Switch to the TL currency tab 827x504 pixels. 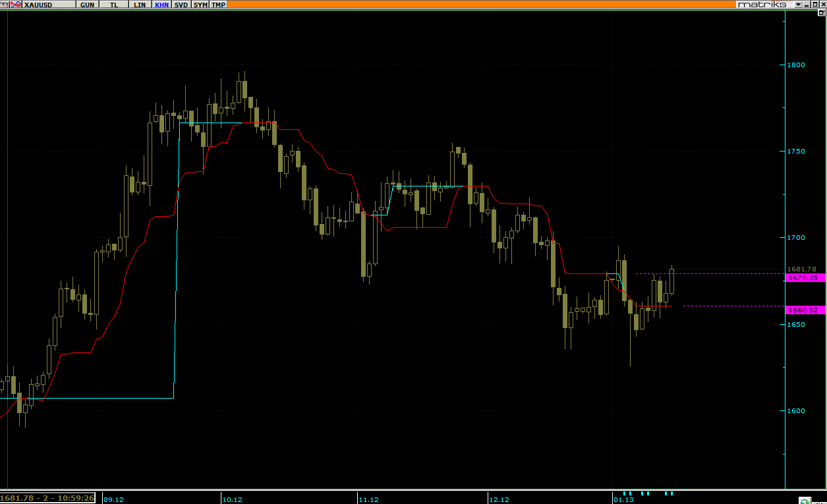click(x=115, y=5)
